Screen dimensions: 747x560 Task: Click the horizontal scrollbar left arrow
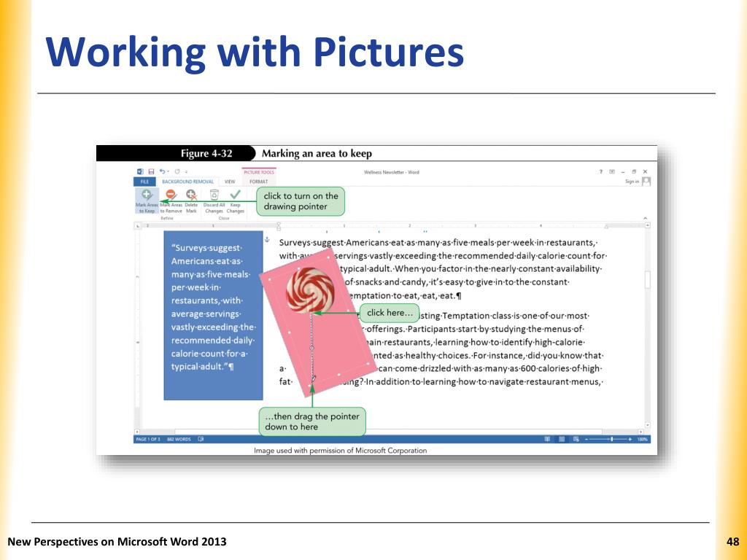[x=137, y=432]
